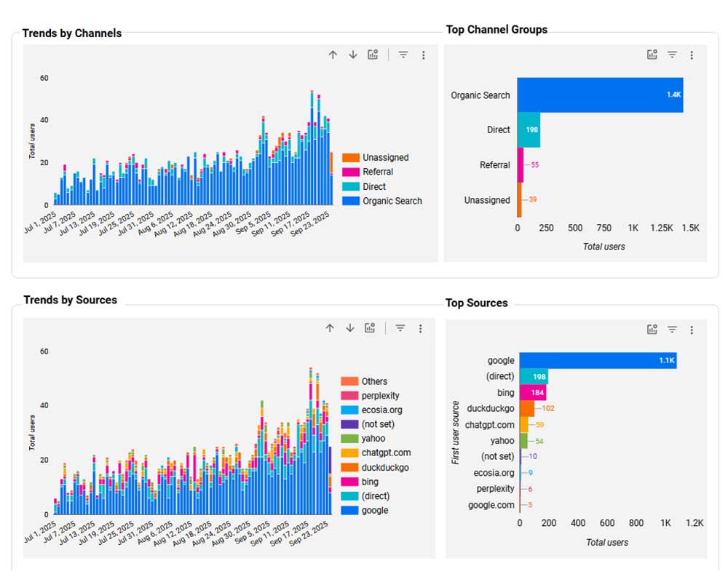Open chart explore icon in Trends by Channels
728x582 pixels.
373,55
